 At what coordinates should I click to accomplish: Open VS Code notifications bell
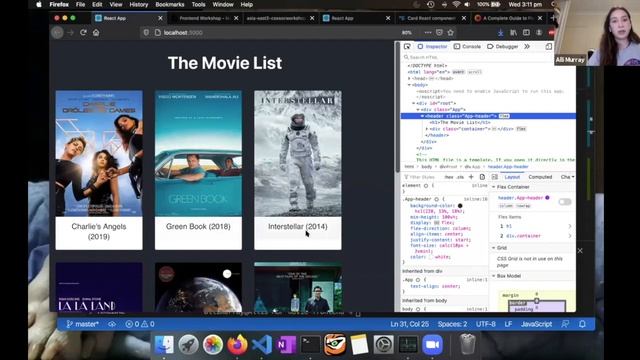(x=582, y=324)
